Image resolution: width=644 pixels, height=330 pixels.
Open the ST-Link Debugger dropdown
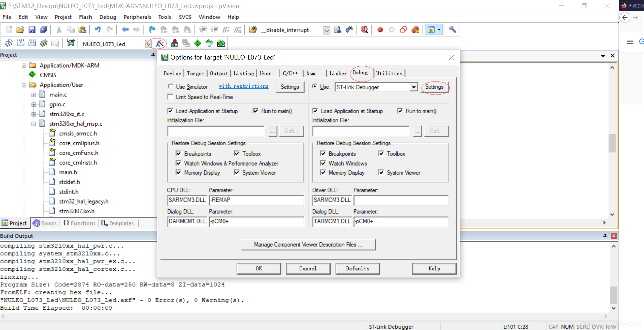[414, 87]
